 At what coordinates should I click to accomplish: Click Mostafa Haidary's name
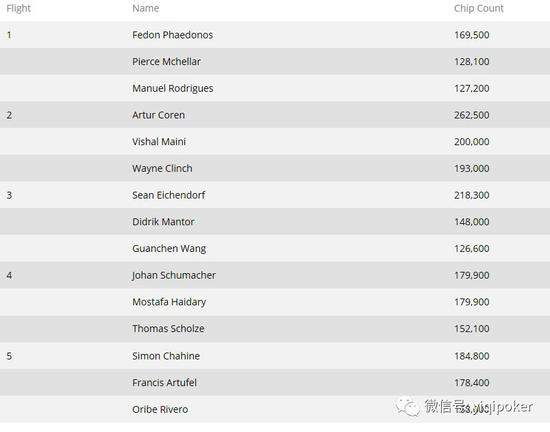click(x=169, y=302)
